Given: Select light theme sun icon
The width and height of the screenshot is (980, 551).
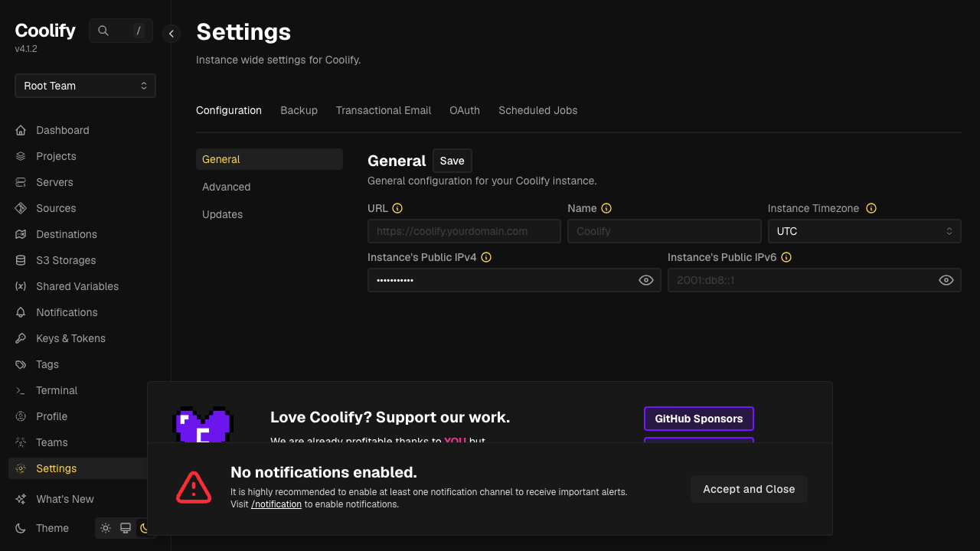Looking at the screenshot, I should (106, 528).
